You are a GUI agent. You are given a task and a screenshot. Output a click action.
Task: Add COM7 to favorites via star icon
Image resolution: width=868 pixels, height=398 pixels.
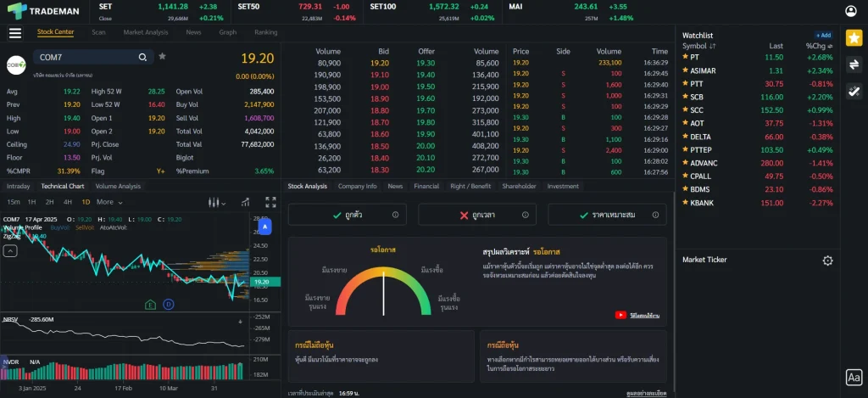[x=163, y=57]
